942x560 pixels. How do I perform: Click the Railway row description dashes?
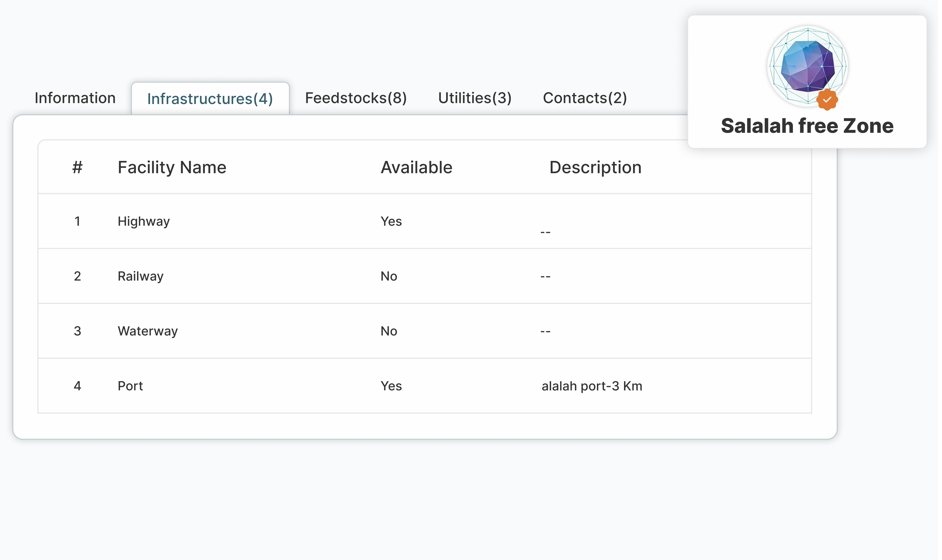(x=546, y=277)
